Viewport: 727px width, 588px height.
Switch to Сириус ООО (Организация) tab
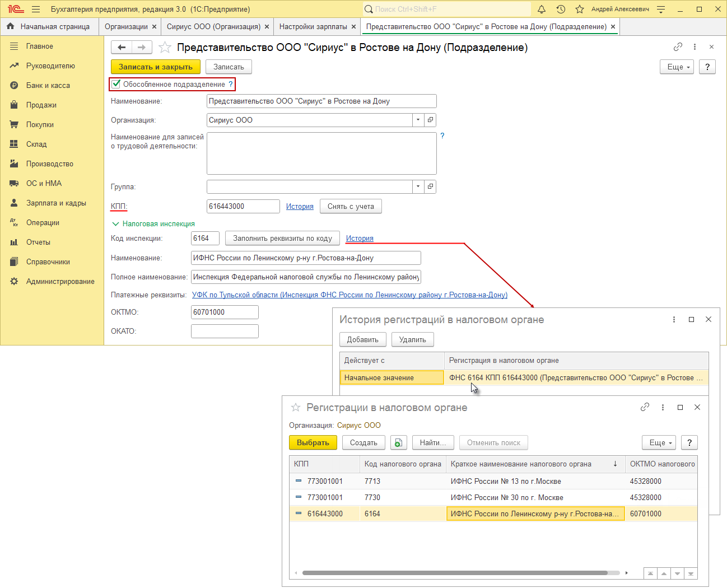[213, 26]
